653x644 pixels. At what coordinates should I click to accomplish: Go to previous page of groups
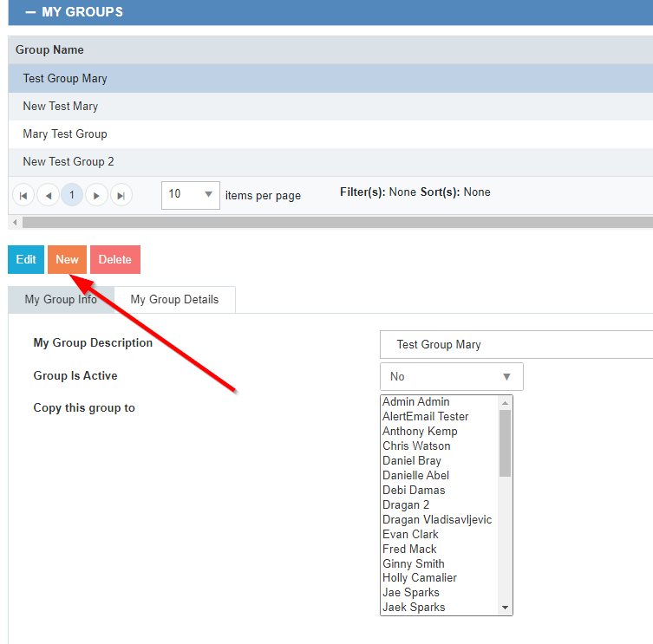[x=48, y=195]
